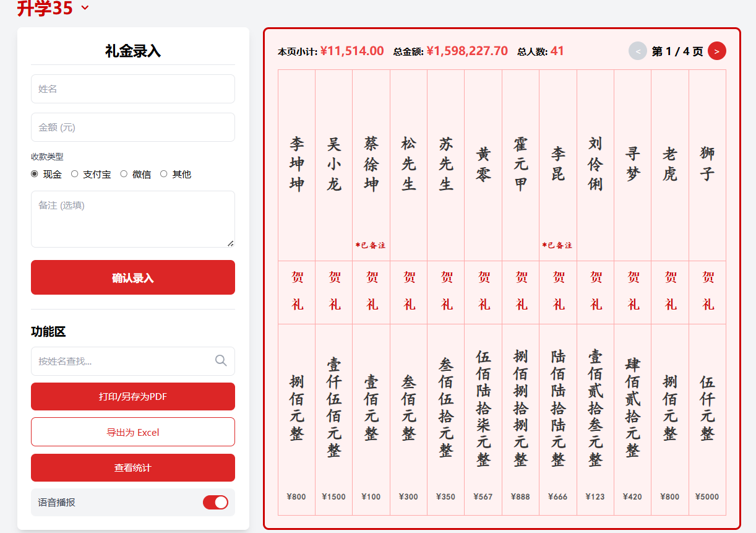
Task: Click the 备注 remarks text area
Action: (132, 219)
